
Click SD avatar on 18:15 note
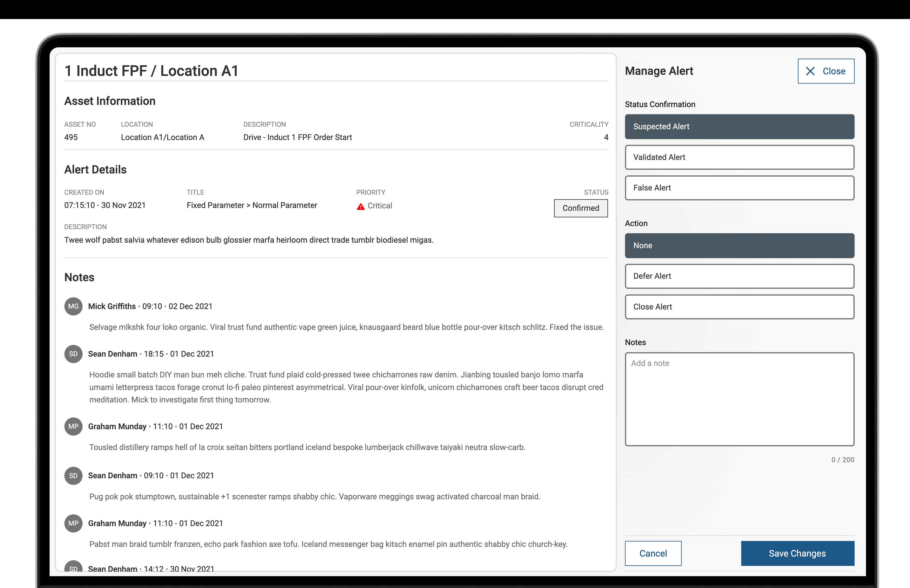73,354
